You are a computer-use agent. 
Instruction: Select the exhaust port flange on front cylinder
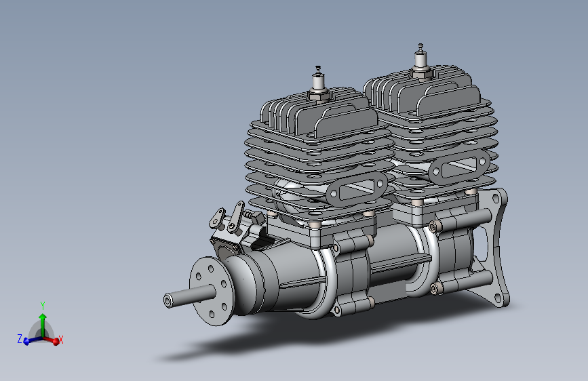(x=357, y=190)
